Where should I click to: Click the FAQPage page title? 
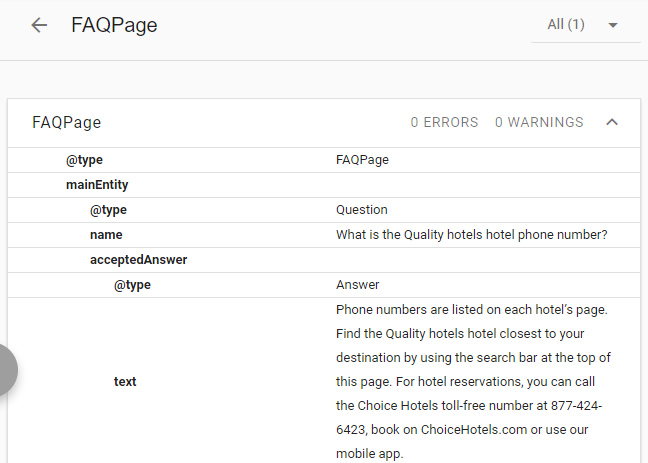114,25
